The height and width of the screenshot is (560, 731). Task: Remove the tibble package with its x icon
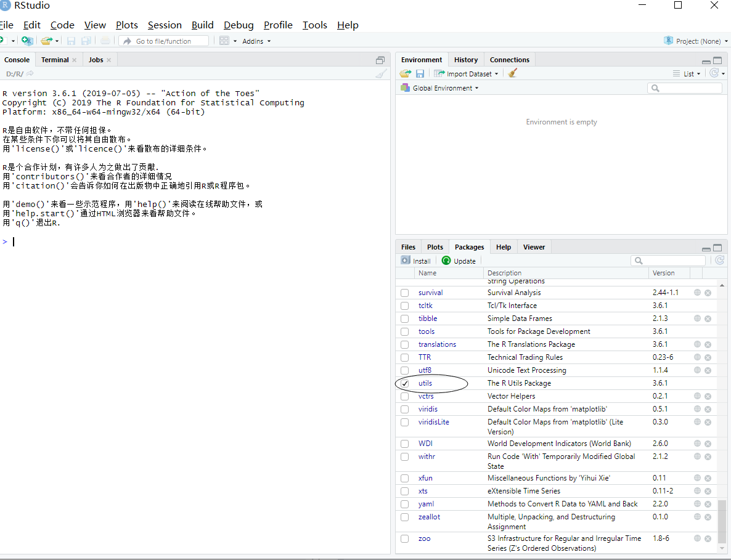708,319
